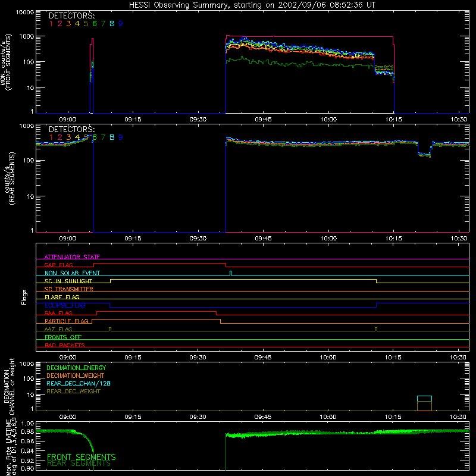The image size is (476, 476).
Task: Click the DETECTORS: heading in rear segments plot
Action: point(72,130)
